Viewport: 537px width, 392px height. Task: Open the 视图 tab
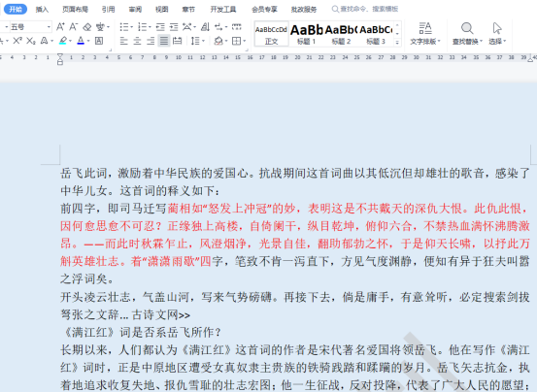pos(161,10)
